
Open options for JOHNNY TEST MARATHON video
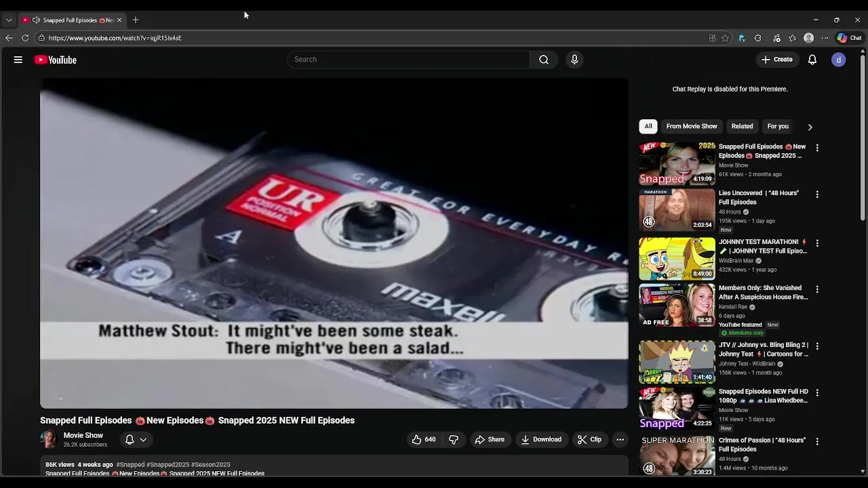coord(817,243)
